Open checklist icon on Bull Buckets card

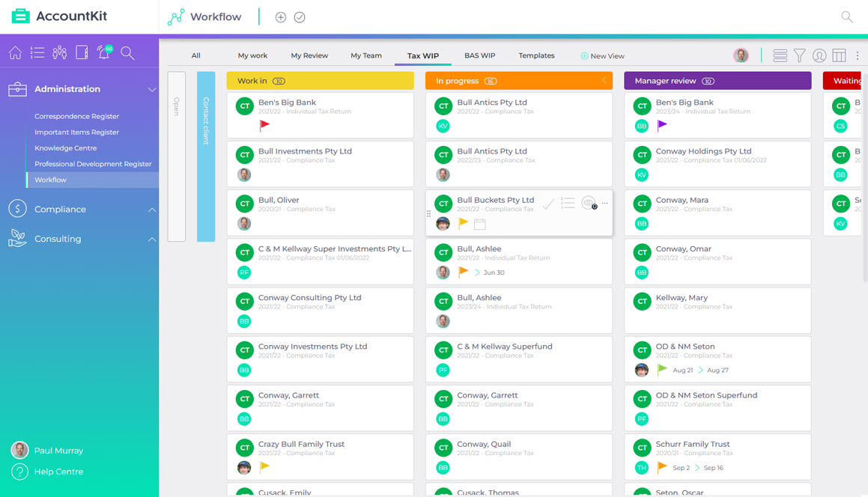coord(568,203)
